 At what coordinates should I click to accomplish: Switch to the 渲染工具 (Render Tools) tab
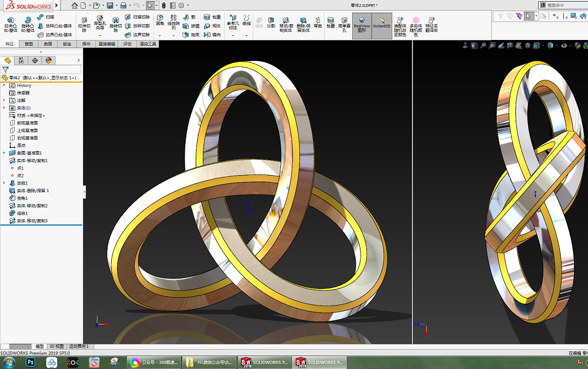[x=148, y=44]
